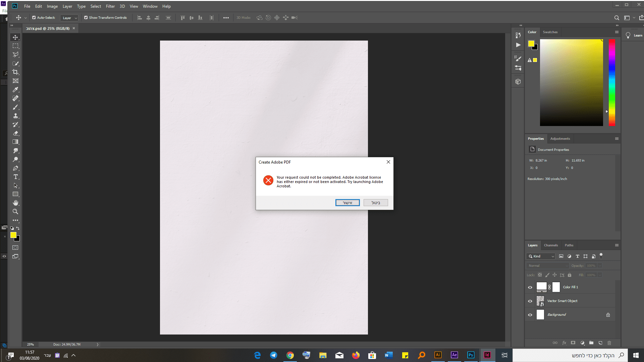Hide the Vector Smart Object layer
This screenshot has width=644, height=362.
[530, 301]
